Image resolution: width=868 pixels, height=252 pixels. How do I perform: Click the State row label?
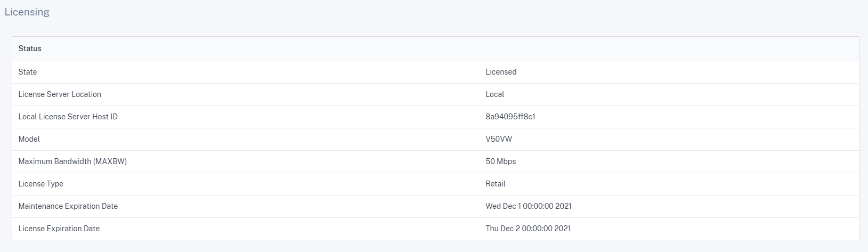click(28, 72)
